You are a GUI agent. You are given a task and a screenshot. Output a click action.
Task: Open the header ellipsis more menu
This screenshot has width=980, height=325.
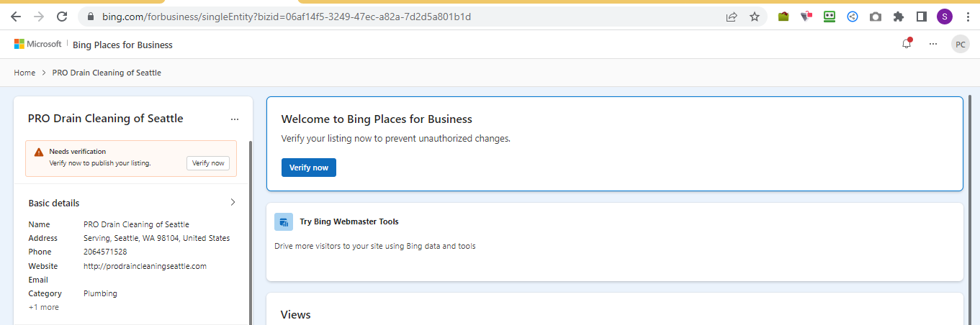click(x=933, y=44)
